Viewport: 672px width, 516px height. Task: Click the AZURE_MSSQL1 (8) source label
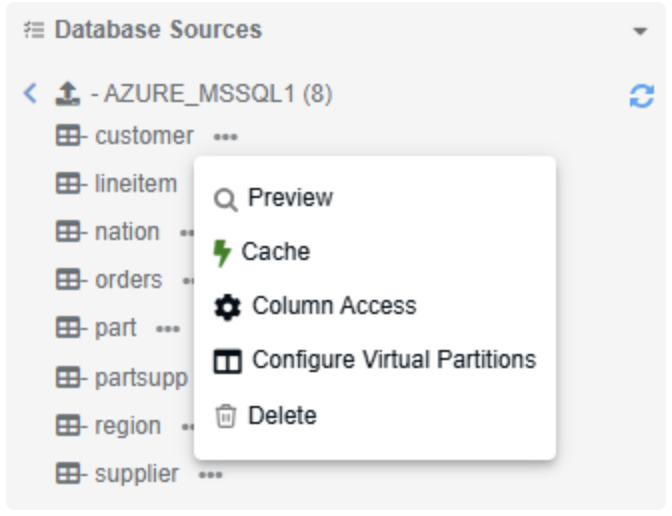click(x=219, y=96)
